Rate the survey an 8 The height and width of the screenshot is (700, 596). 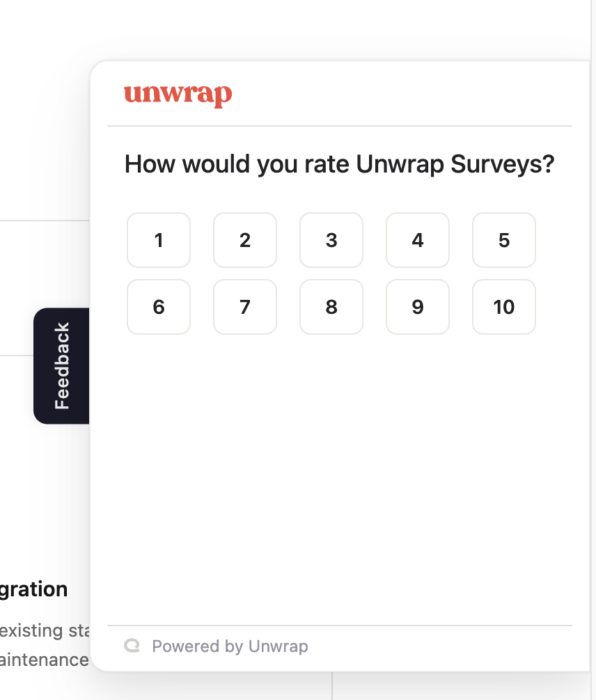point(331,307)
